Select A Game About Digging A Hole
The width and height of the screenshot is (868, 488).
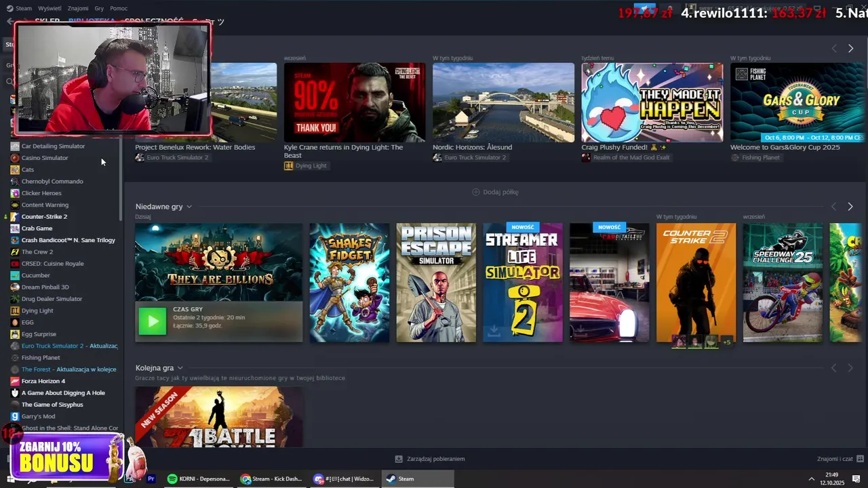point(64,392)
